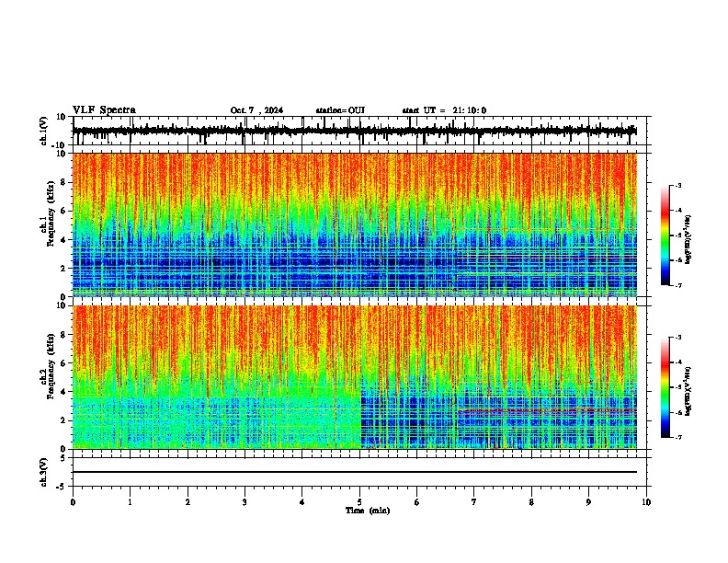Click the "VLF Spectra" plot title
This screenshot has height=563, width=728.
[x=104, y=110]
